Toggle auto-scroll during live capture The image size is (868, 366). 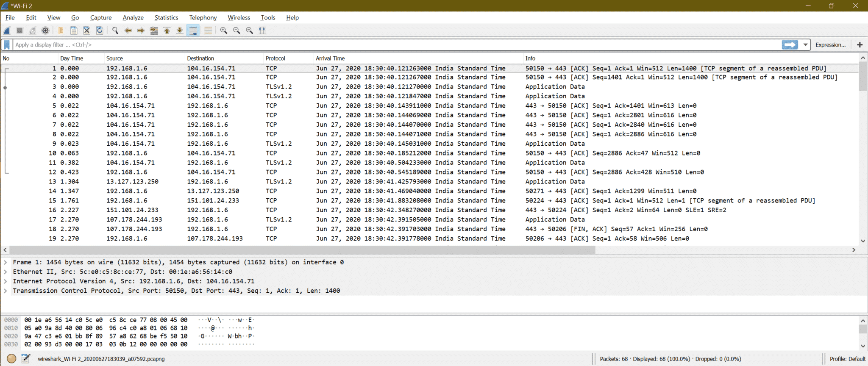click(193, 30)
